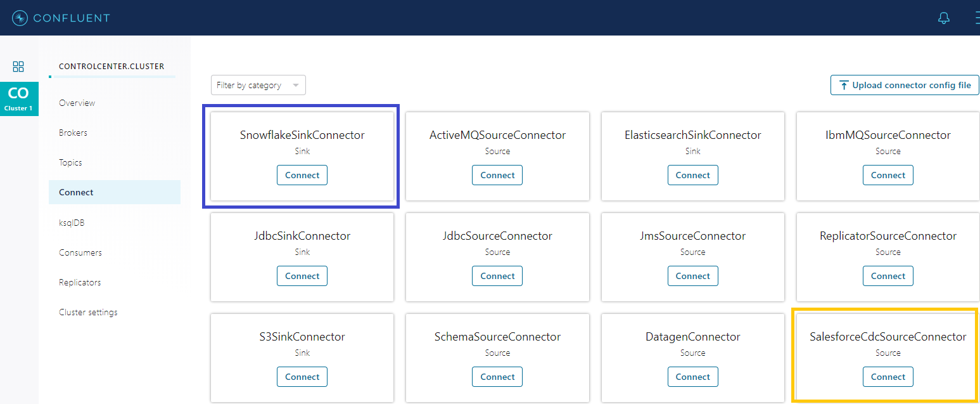Open Cluster settings
980x404 pixels.
click(x=88, y=312)
